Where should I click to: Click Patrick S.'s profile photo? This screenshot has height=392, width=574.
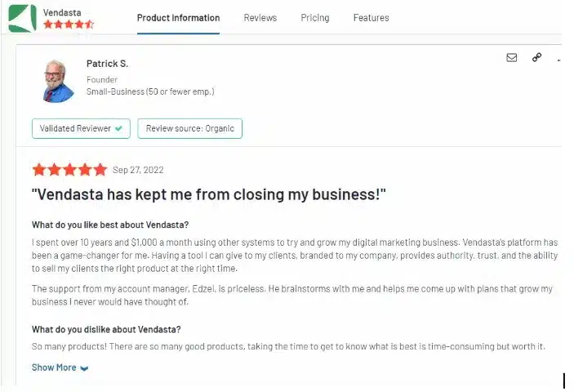(x=58, y=81)
